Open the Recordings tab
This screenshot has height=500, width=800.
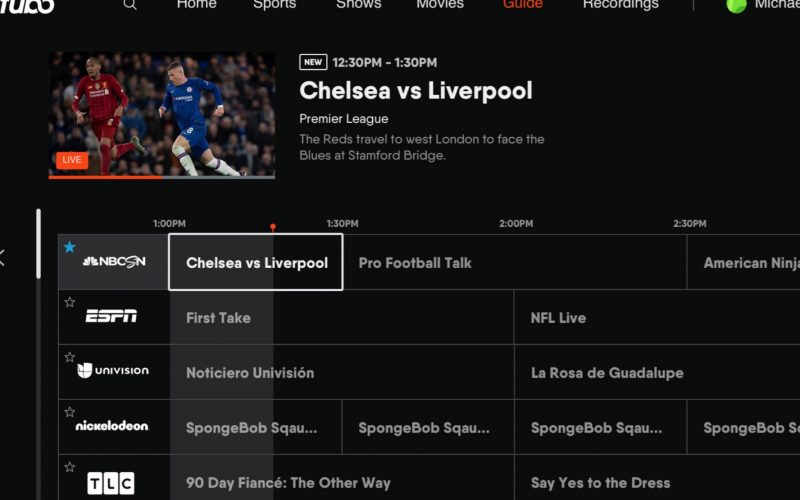[x=620, y=4]
